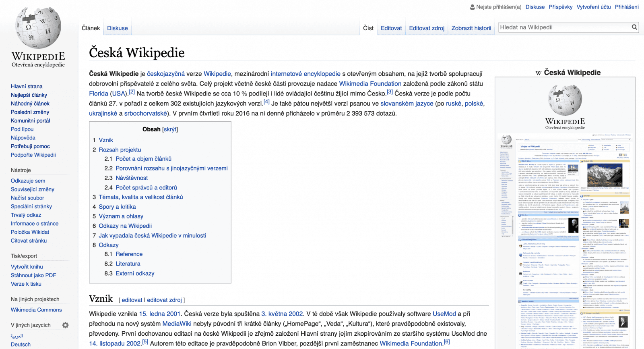Jump to contents entry 1 Vznik
644x349 pixels.
(106, 140)
